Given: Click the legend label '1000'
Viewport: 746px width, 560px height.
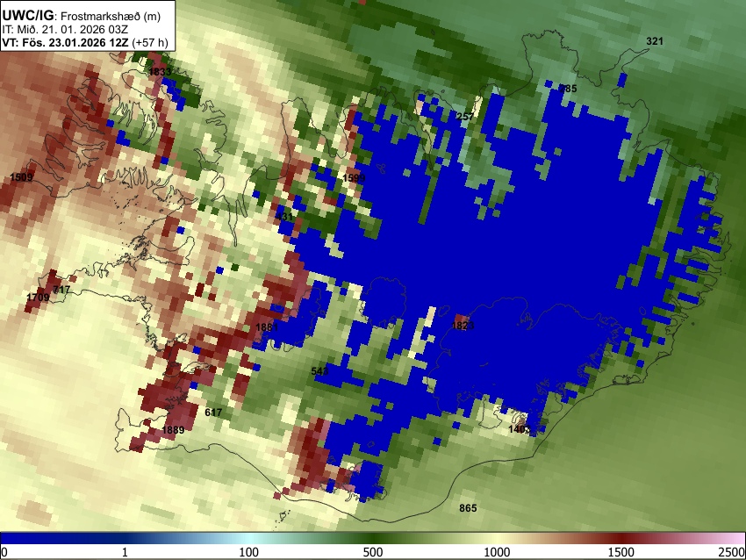Looking at the screenshot, I should pyautogui.click(x=497, y=552).
